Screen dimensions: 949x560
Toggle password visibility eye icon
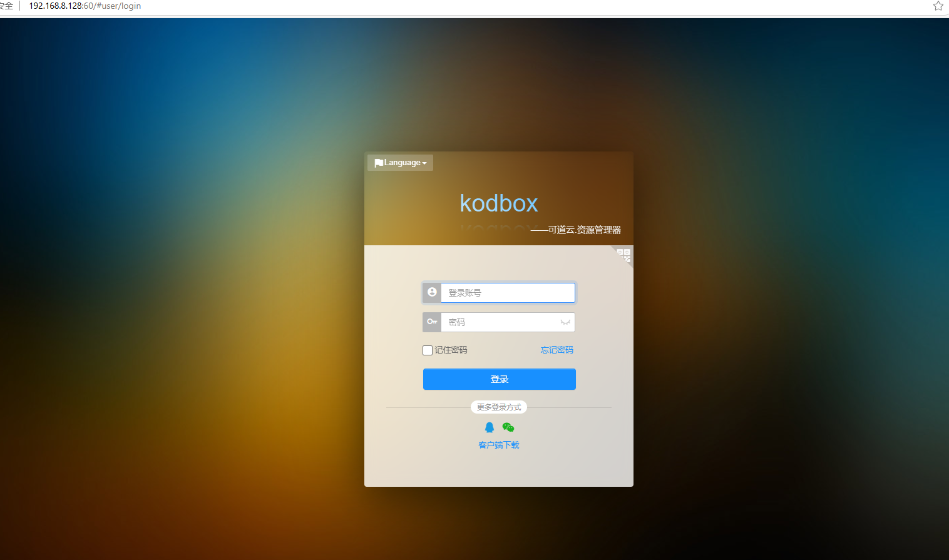tap(565, 322)
